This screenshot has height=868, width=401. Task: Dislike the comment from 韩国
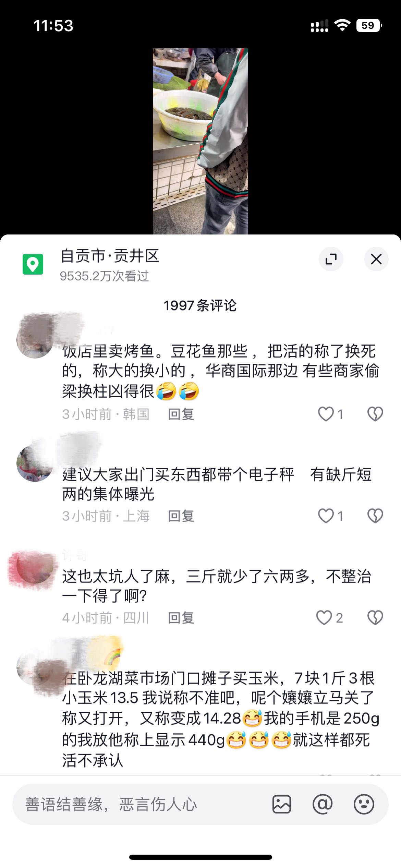pyautogui.click(x=375, y=414)
